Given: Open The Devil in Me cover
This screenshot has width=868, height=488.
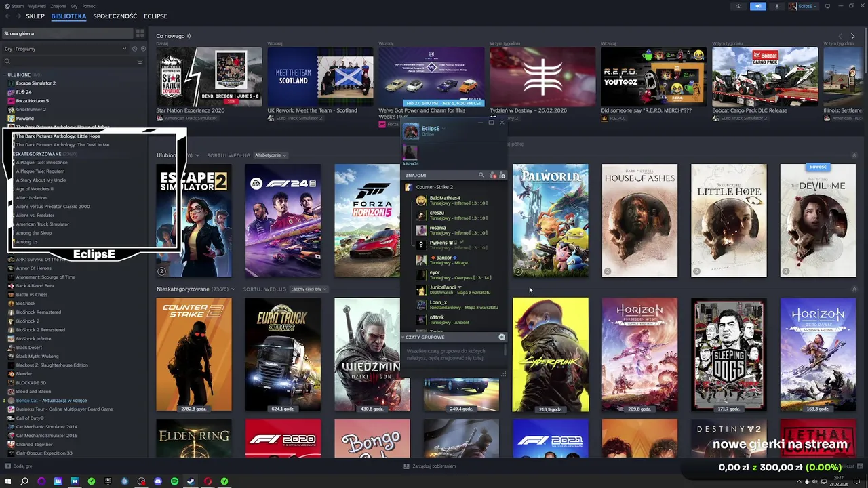Looking at the screenshot, I should 818,220.
